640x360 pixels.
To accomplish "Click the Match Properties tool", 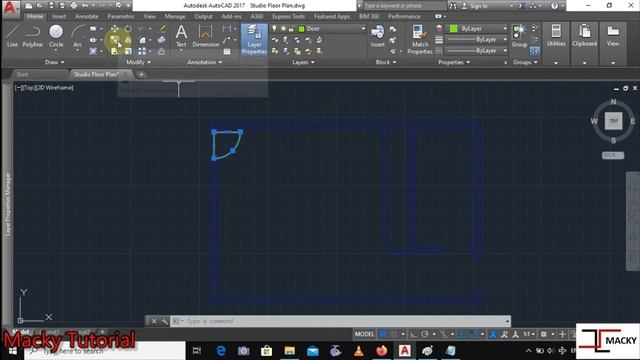I will coord(420,40).
